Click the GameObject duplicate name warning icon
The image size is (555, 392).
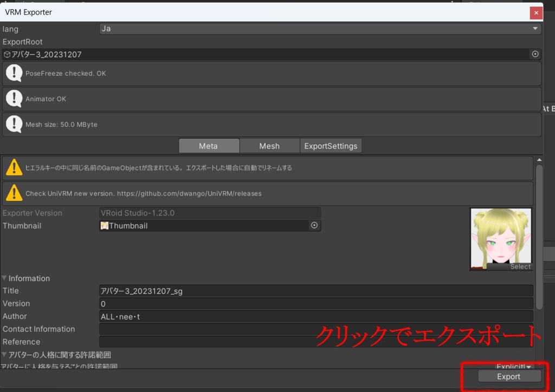(14, 167)
